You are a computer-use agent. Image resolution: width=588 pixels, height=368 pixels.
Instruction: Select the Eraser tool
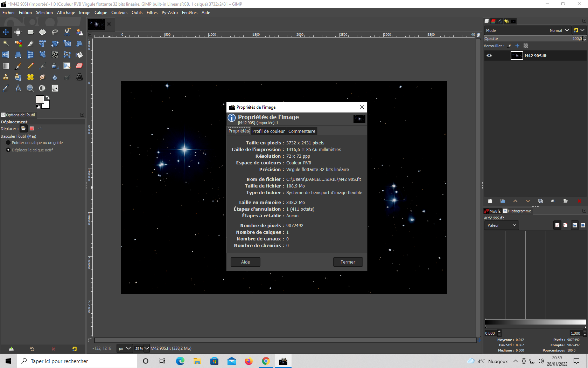tap(79, 66)
